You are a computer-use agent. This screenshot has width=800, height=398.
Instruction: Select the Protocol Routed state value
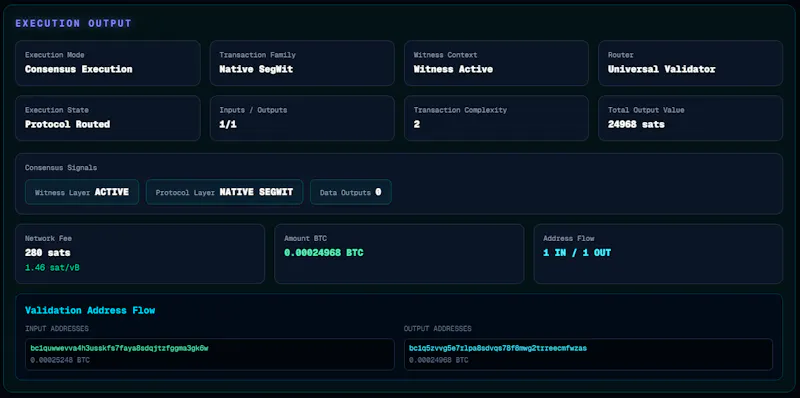click(x=67, y=124)
